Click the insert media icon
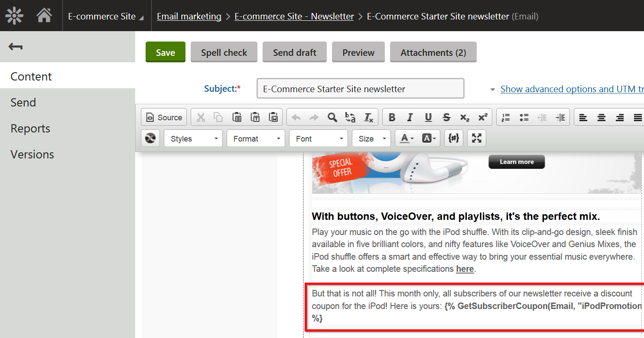The width and height of the screenshot is (644, 338). (x=150, y=138)
